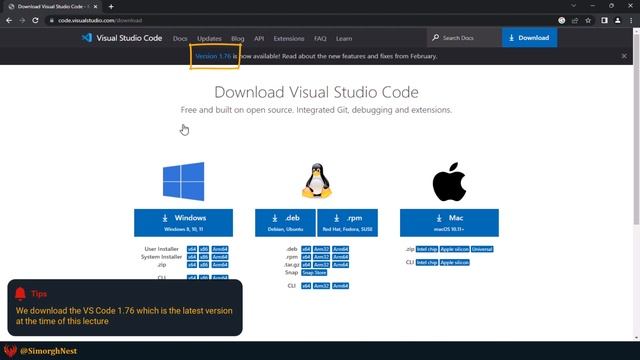Screen dimensions: 640x360
Task: Go back using browser back arrow
Action: pyautogui.click(x=9, y=20)
